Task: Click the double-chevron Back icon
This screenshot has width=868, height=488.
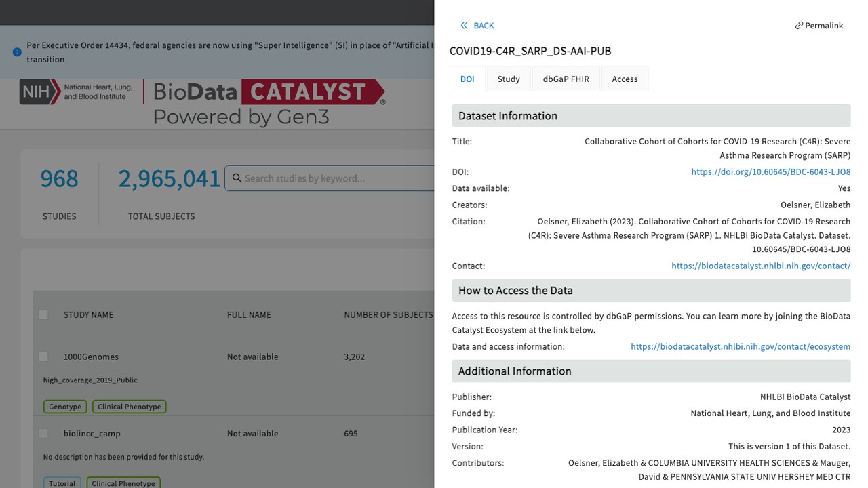Action: point(465,26)
